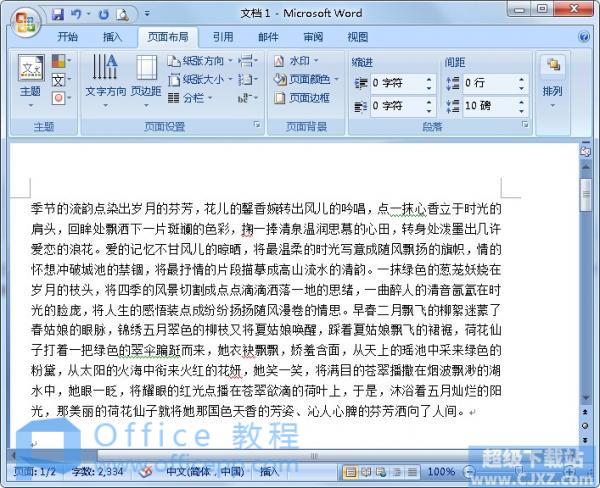Open 页面颜色 page color dropdown

(x=306, y=79)
